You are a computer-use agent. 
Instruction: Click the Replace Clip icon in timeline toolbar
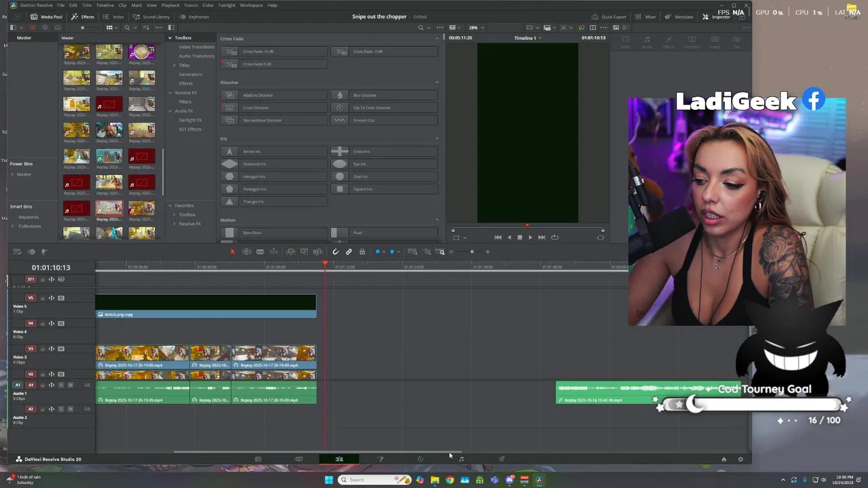(317, 251)
